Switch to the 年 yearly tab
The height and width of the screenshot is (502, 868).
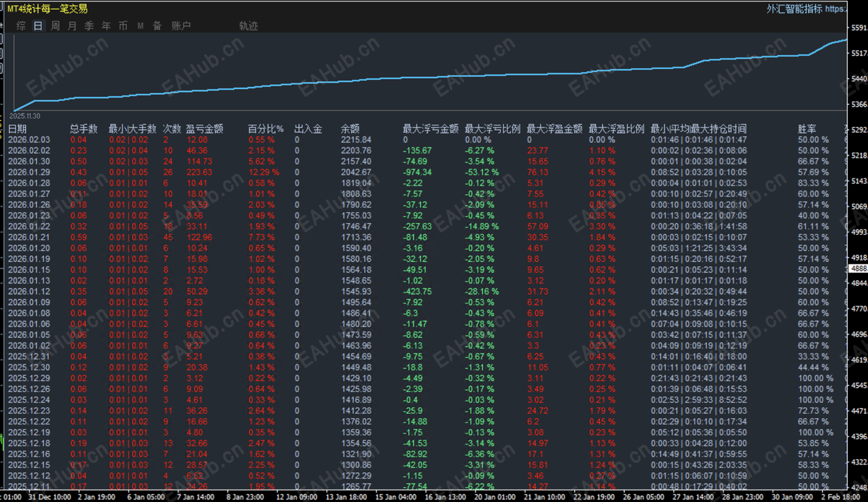106,25
